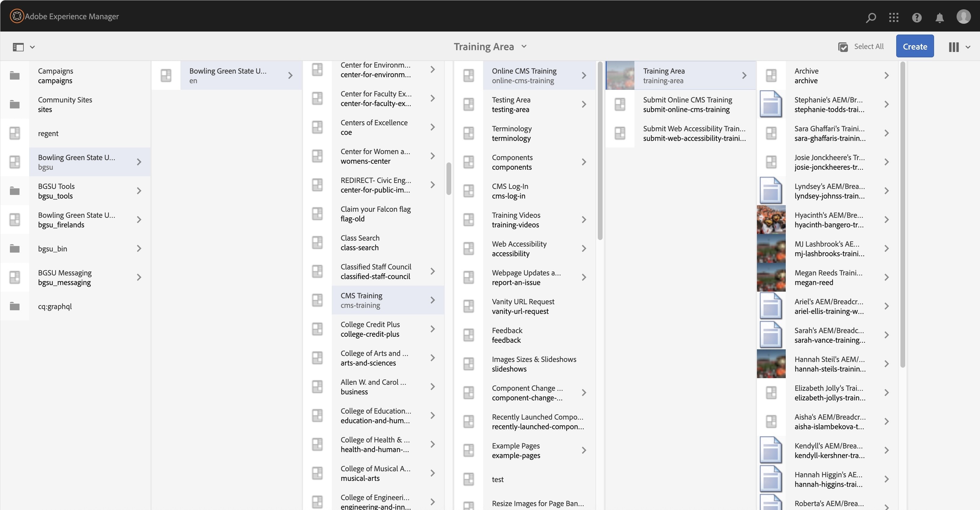Image resolution: width=980 pixels, height=510 pixels.
Task: Expand the Components page chevron
Action: tap(584, 162)
